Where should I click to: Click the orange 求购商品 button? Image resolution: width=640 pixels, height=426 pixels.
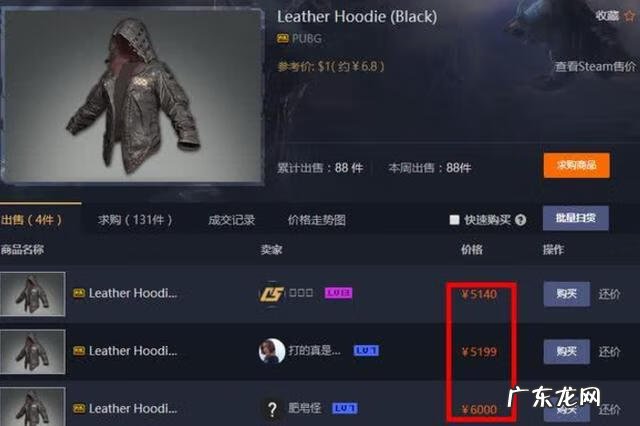point(577,165)
